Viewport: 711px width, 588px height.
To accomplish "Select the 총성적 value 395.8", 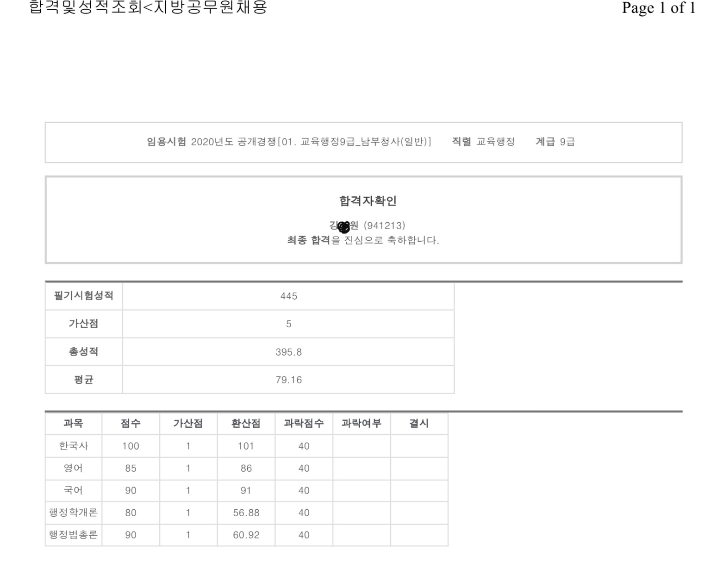I will [x=288, y=352].
